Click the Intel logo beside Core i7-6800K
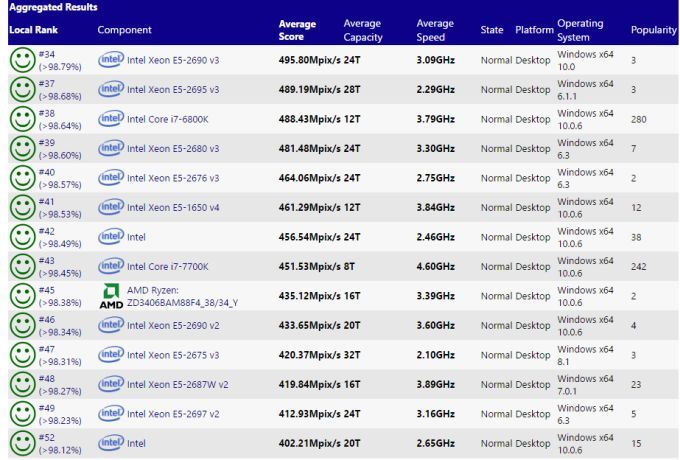This screenshot has height=460, width=680. pos(111,118)
